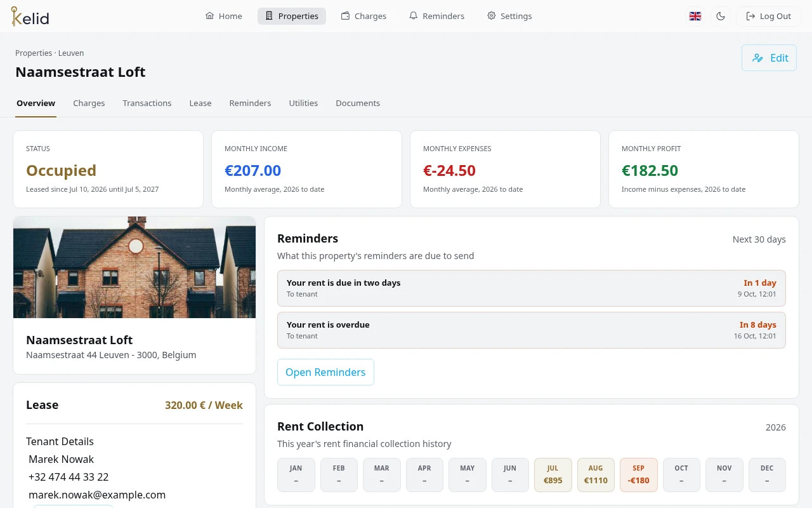The width and height of the screenshot is (812, 508).
Task: Click the tenant name Marek Nowak
Action: coord(61,459)
